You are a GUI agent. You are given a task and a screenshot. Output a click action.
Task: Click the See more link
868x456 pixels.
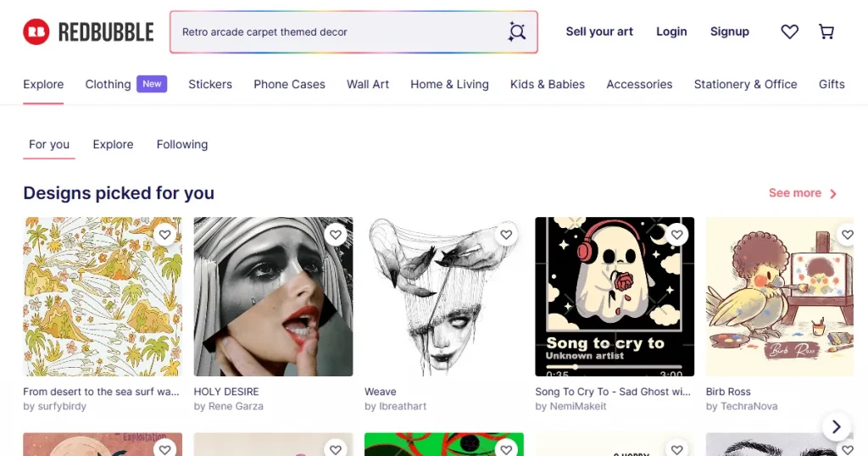click(x=795, y=193)
